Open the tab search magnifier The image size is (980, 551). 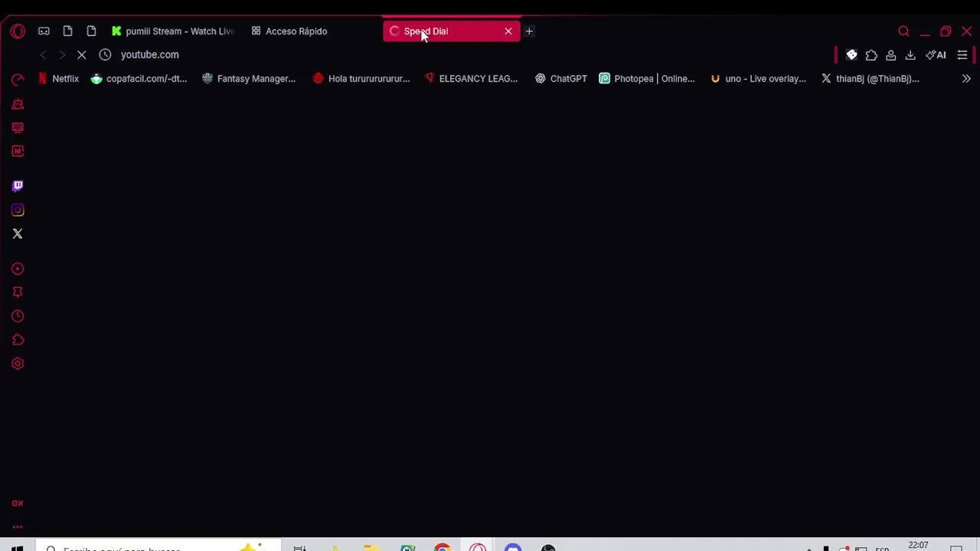904,31
